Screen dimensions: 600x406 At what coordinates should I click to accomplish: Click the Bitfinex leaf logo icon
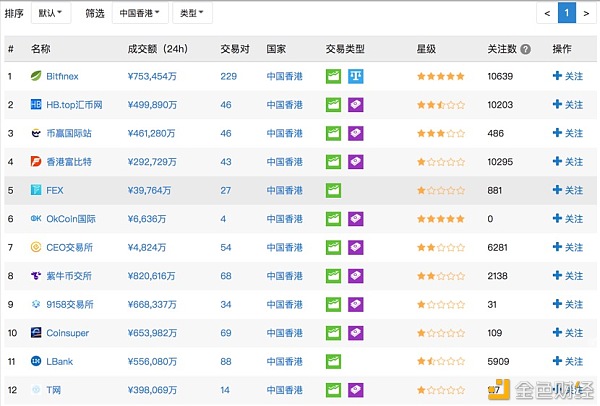point(36,76)
